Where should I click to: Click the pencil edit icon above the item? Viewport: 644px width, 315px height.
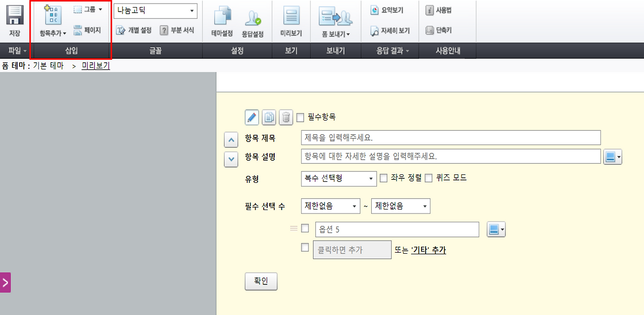click(x=252, y=117)
